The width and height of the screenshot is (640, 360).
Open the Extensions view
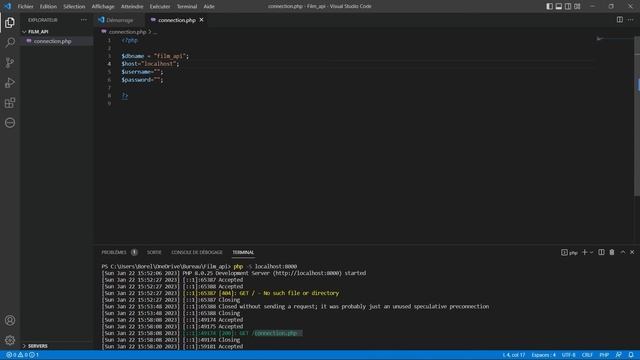coord(10,102)
